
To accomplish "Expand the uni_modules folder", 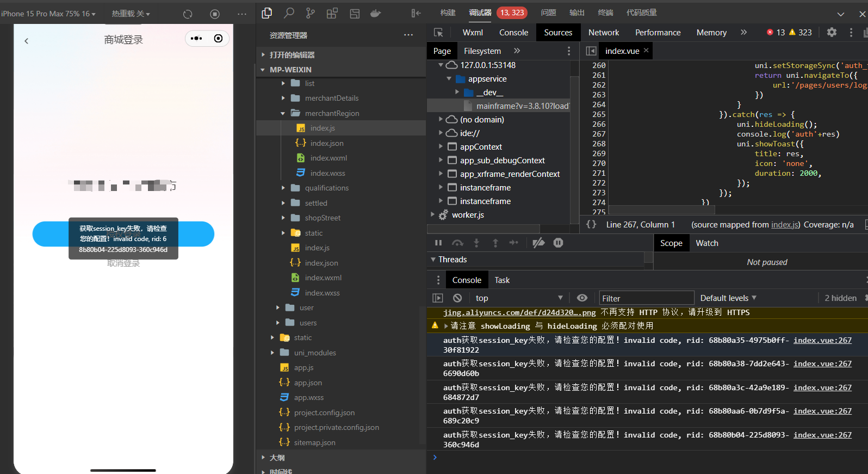I will 272,353.
